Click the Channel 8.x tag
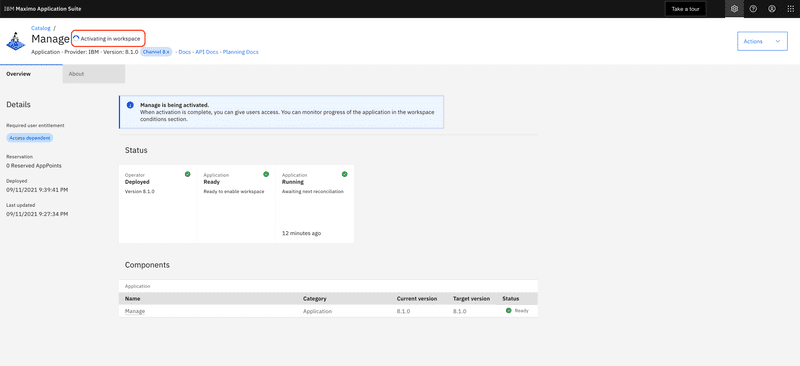Screen dimensions: 800x366 (157, 52)
